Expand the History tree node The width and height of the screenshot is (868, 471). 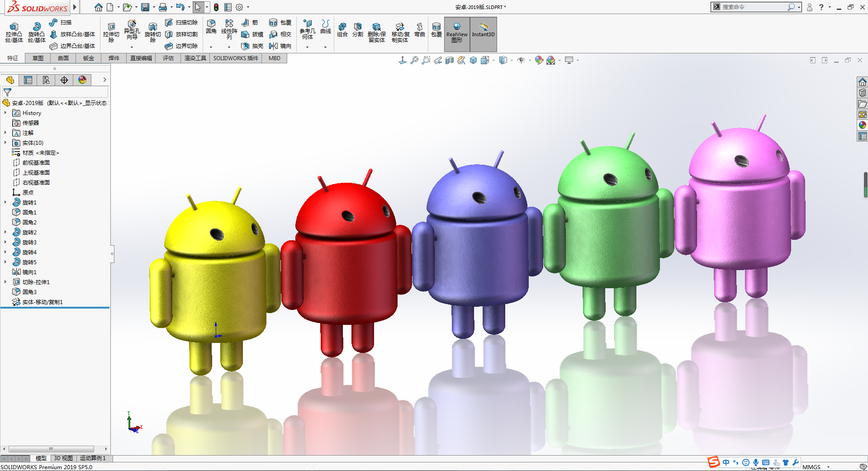click(x=5, y=113)
